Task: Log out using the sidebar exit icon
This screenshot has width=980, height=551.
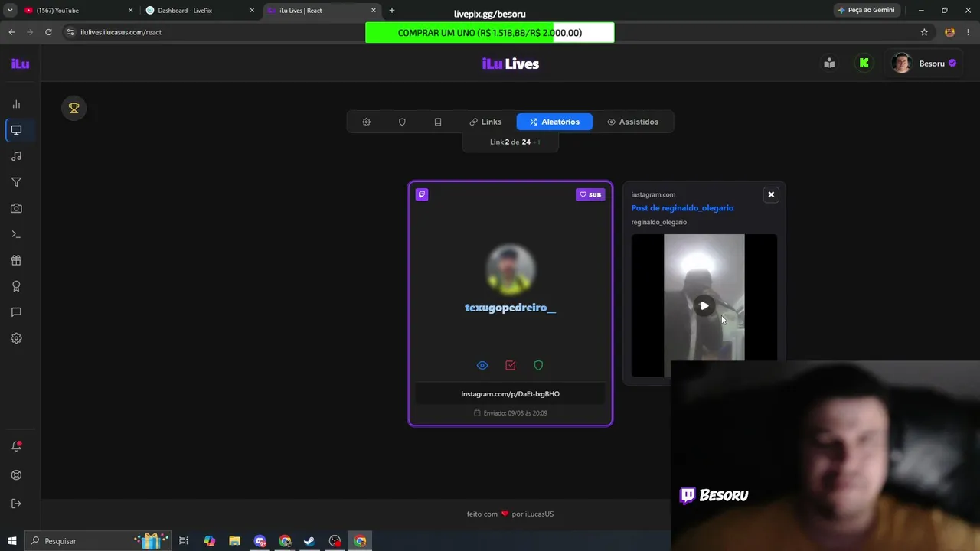Action: [16, 504]
